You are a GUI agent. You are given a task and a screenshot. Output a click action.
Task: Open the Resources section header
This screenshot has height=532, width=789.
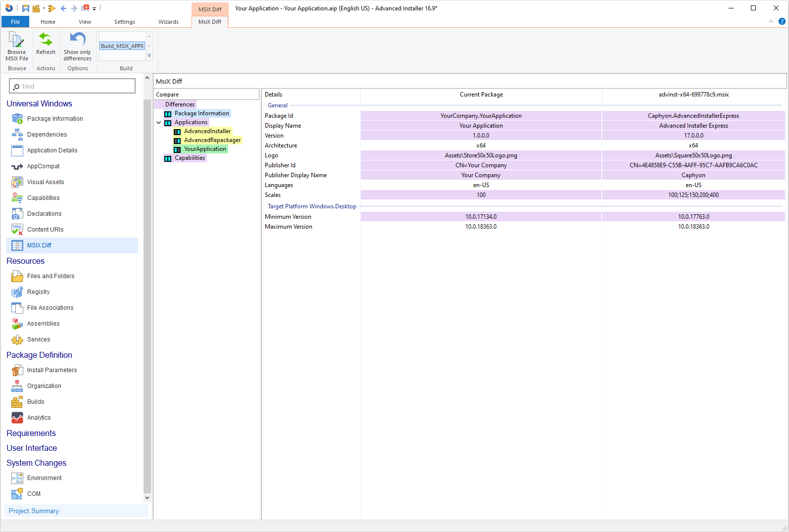tap(25, 261)
